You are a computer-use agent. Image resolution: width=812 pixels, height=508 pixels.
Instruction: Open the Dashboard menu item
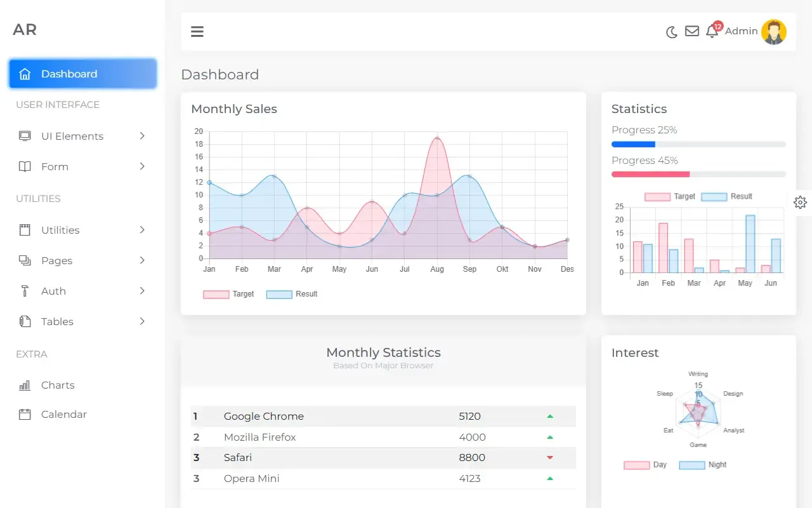(x=82, y=74)
